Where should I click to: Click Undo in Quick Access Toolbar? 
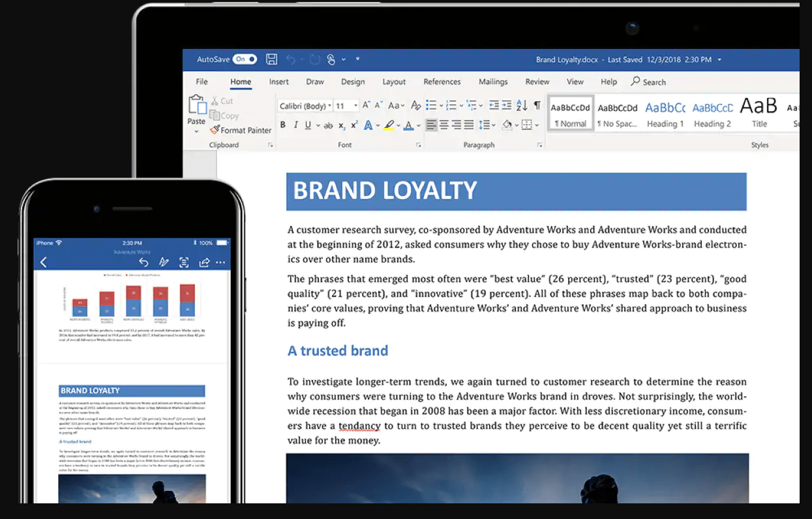(291, 59)
